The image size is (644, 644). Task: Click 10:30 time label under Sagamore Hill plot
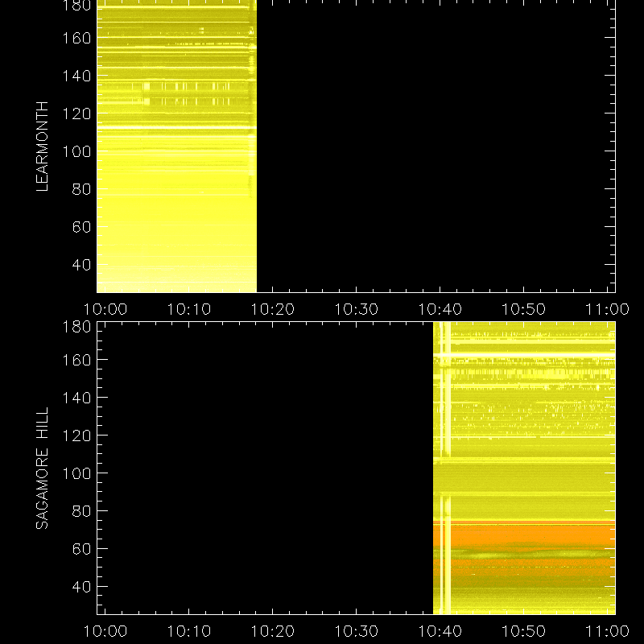pos(356,631)
